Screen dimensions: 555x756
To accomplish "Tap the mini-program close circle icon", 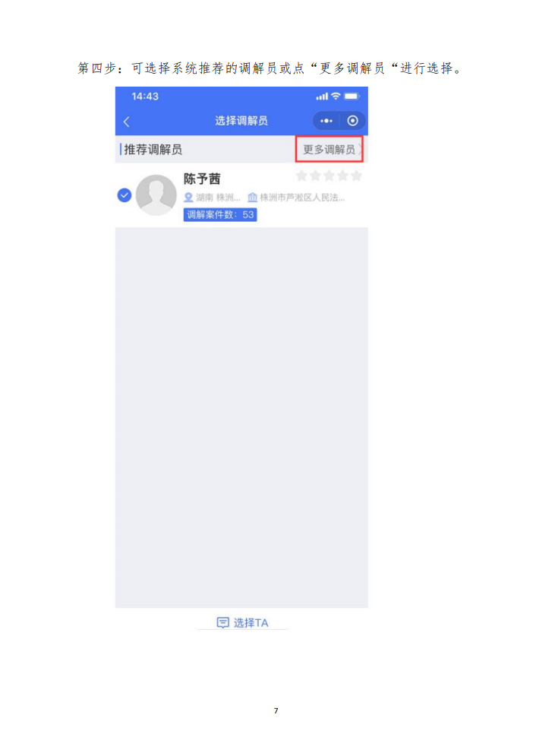I will click(352, 121).
